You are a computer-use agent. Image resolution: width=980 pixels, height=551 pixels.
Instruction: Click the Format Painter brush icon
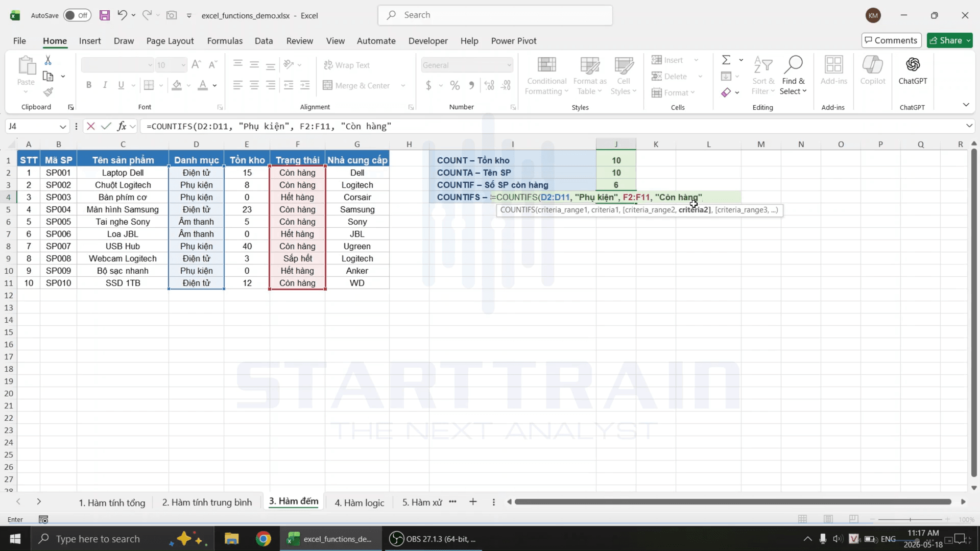(48, 92)
